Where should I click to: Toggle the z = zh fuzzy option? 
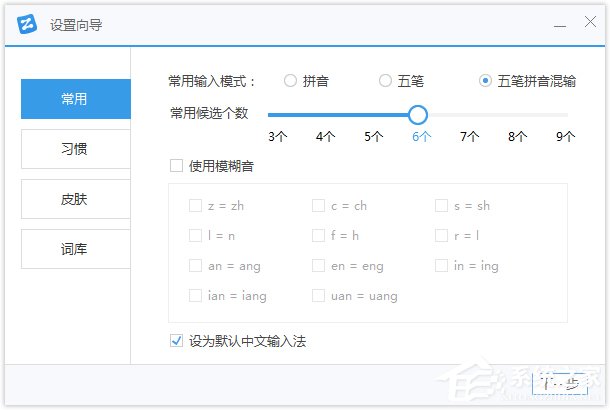195,206
